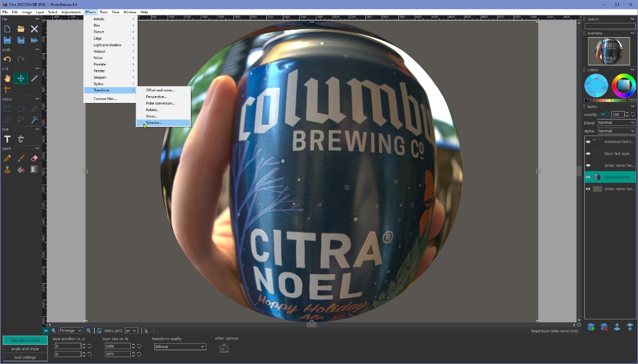The height and width of the screenshot is (364, 638).
Task: Click the fit-image-to-screen icon
Action: click(46, 331)
